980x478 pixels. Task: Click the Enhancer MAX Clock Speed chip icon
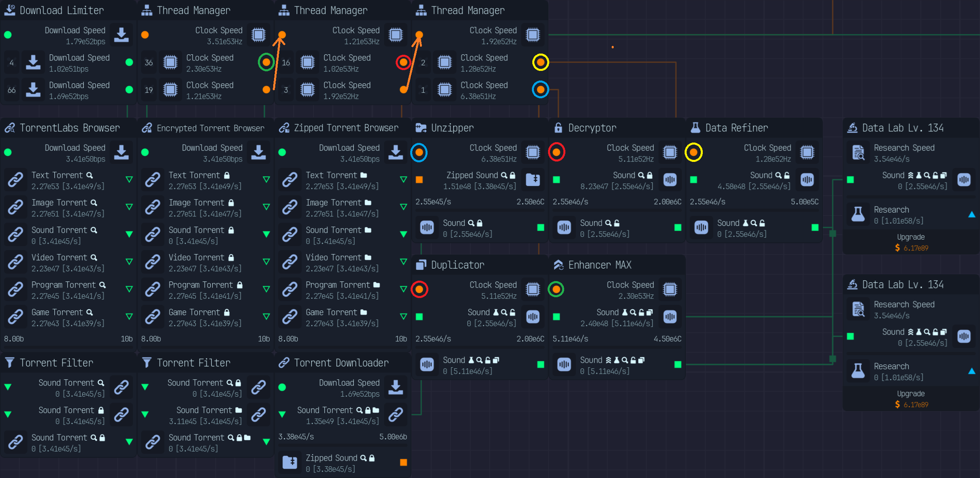click(670, 290)
